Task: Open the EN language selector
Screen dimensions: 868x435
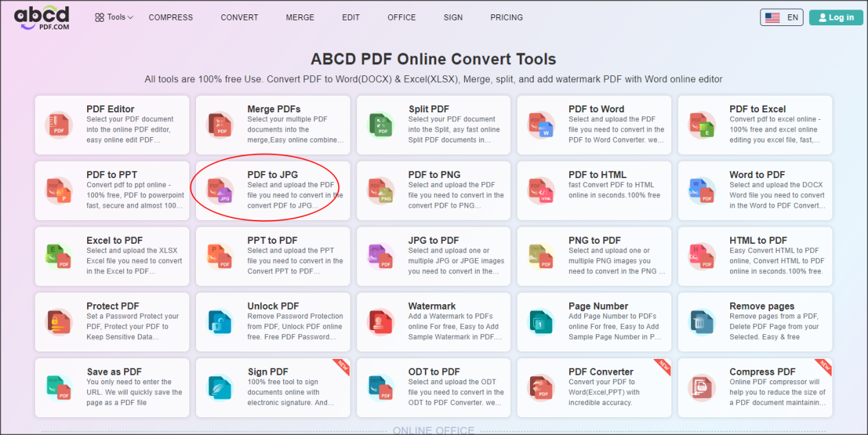Action: 782,18
